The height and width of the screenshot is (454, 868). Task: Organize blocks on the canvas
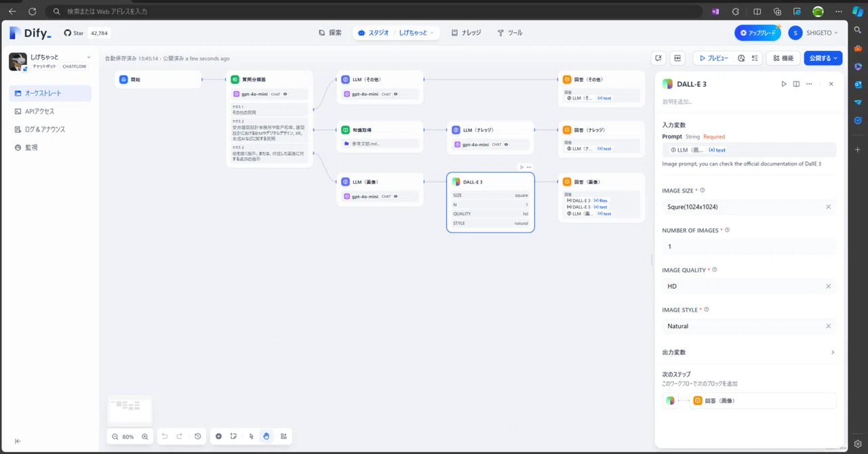click(x=283, y=436)
